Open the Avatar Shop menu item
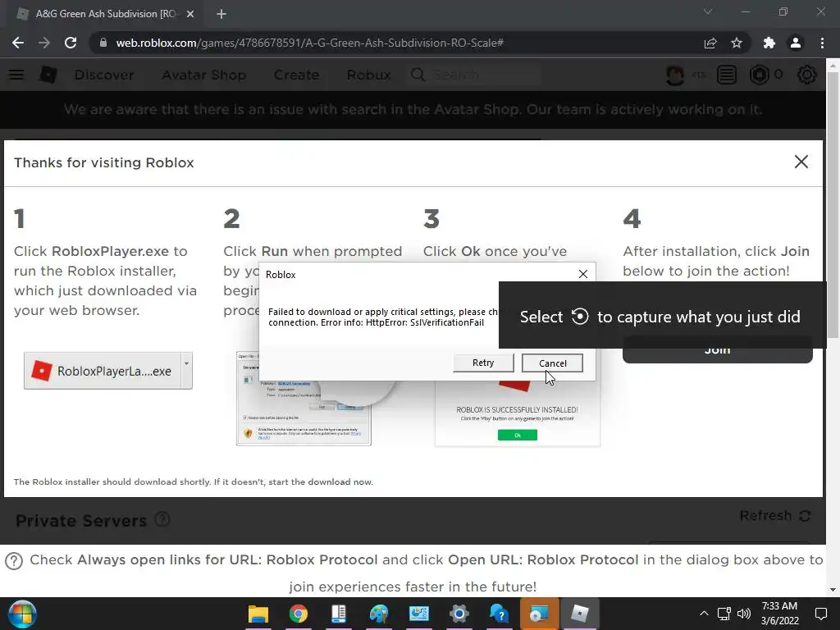 [204, 75]
